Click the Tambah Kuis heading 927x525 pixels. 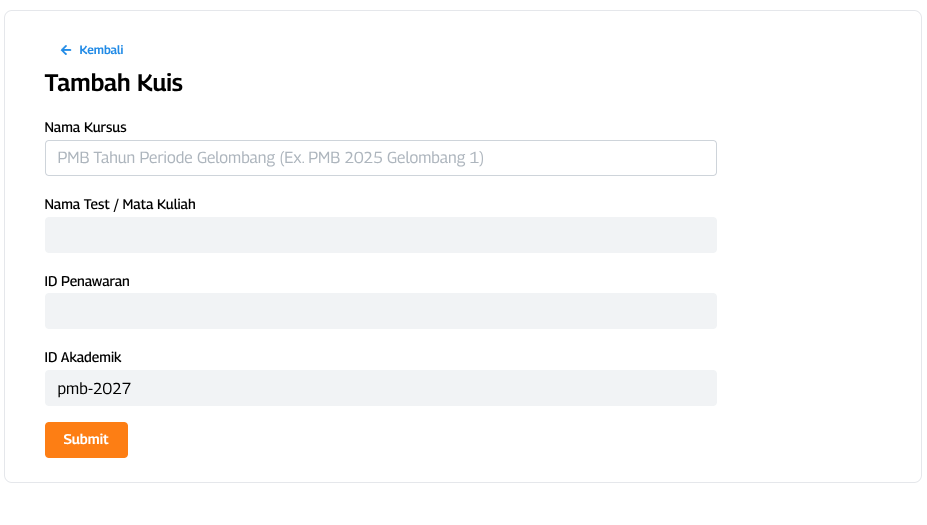coord(113,83)
